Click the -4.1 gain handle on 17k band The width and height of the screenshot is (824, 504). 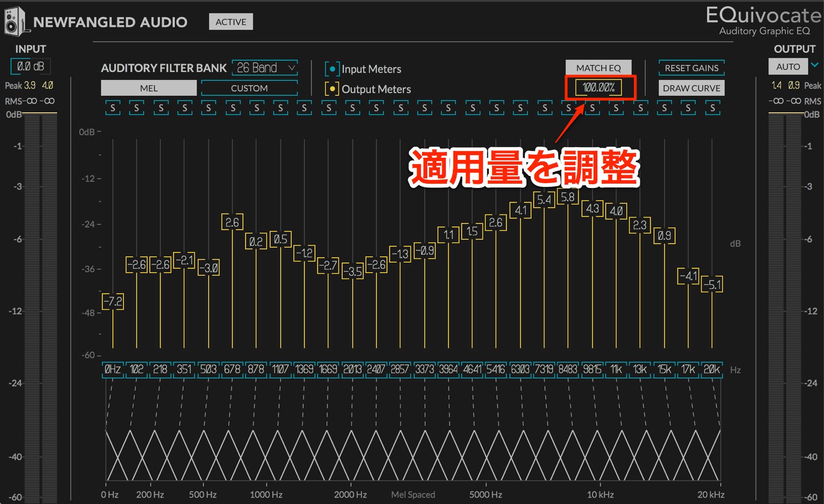[x=688, y=276]
